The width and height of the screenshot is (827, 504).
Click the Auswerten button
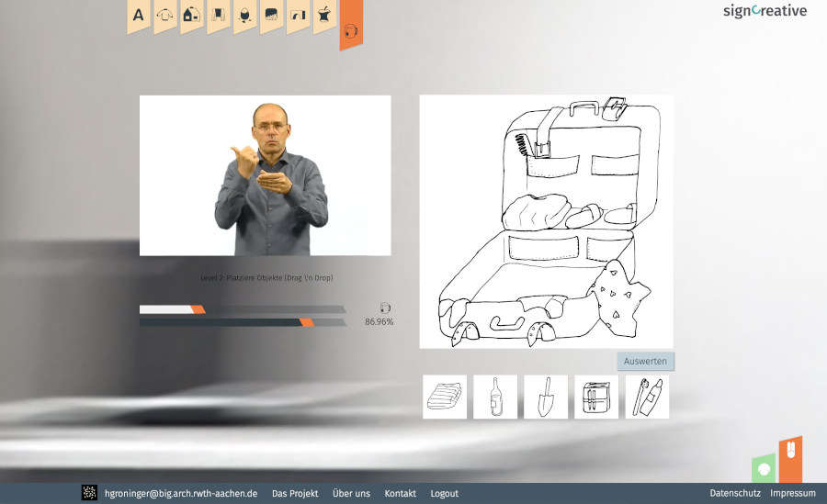645,362
